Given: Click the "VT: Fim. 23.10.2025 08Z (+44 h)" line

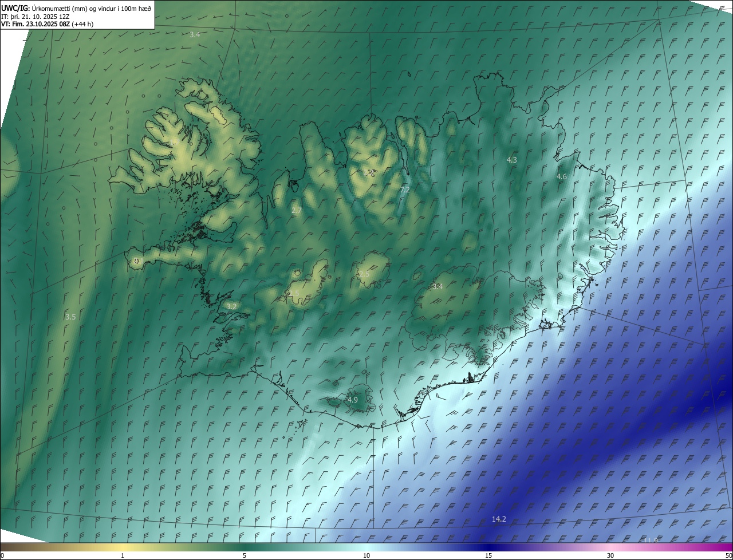Looking at the screenshot, I should [48, 24].
